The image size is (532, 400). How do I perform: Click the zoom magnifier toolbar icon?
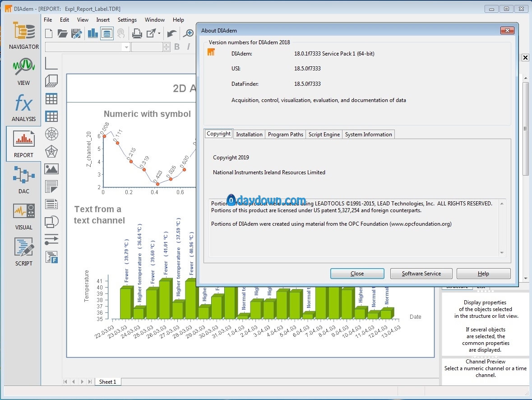click(188, 33)
